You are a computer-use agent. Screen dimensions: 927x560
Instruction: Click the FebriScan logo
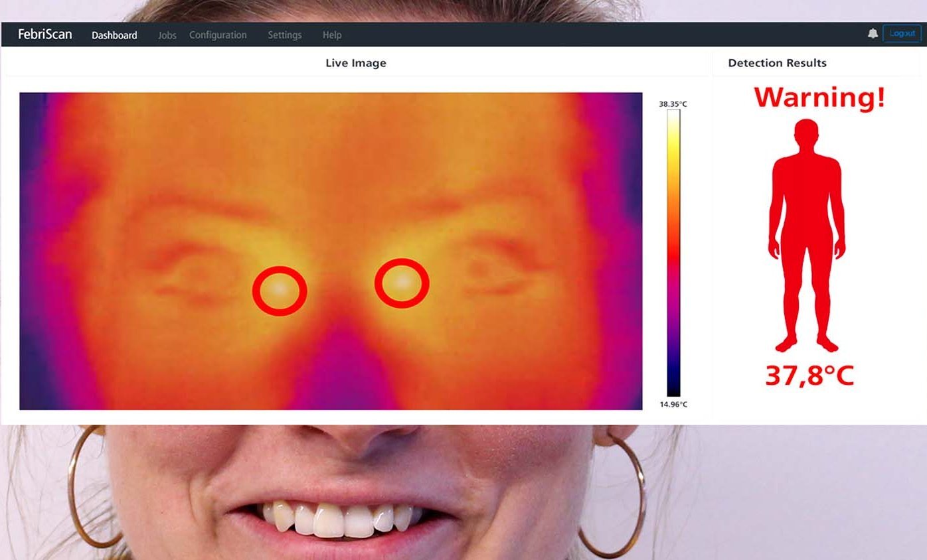coord(45,35)
